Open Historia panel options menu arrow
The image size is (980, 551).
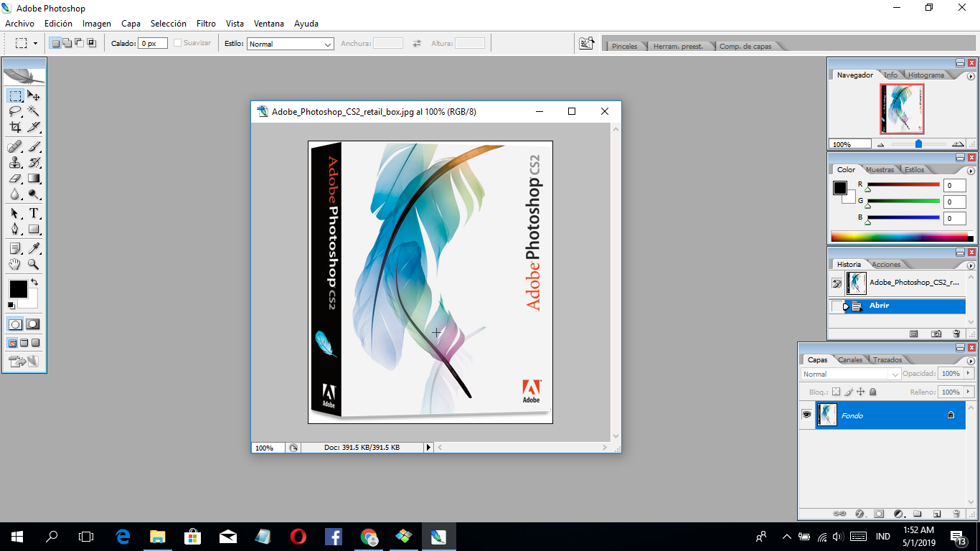tap(971, 265)
